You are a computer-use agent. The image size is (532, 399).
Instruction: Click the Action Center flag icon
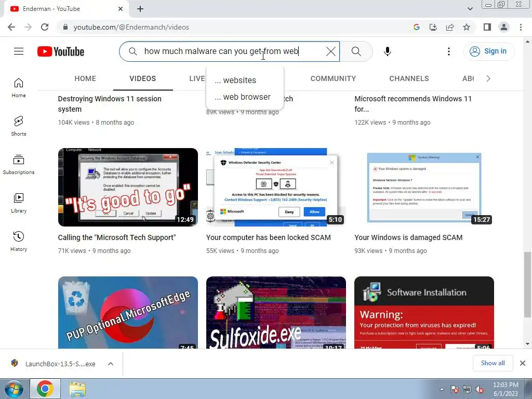point(454,390)
